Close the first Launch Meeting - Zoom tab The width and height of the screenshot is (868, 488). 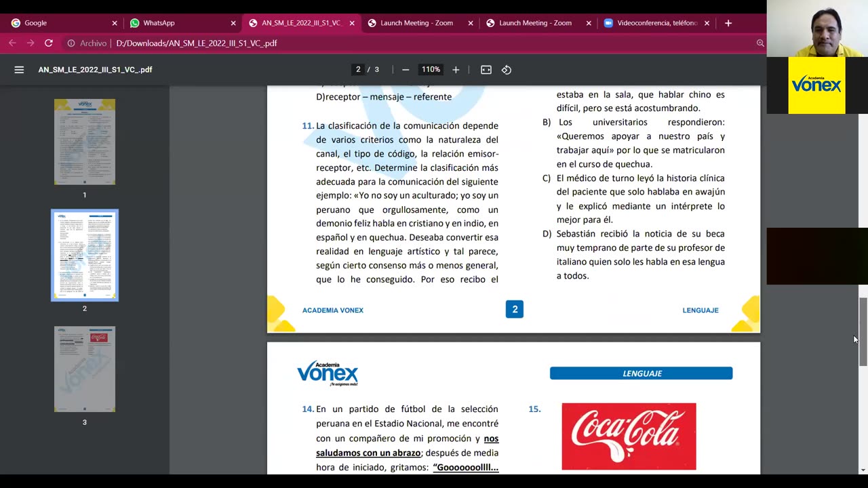[x=471, y=23]
